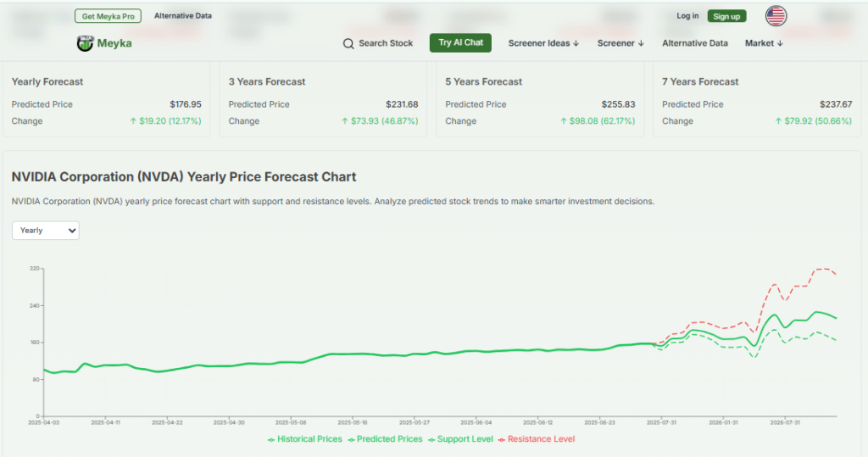The width and height of the screenshot is (868, 457).
Task: Click the $98.08 (62.17%) change value
Action: 598,120
